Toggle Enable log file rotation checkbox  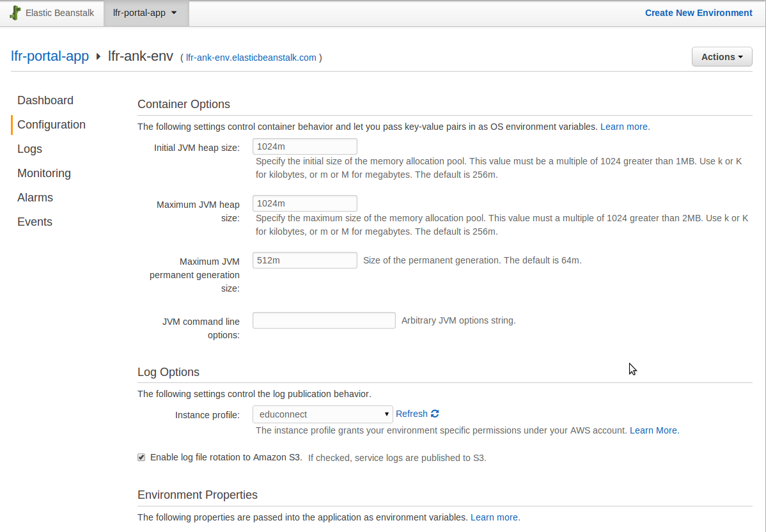click(141, 457)
